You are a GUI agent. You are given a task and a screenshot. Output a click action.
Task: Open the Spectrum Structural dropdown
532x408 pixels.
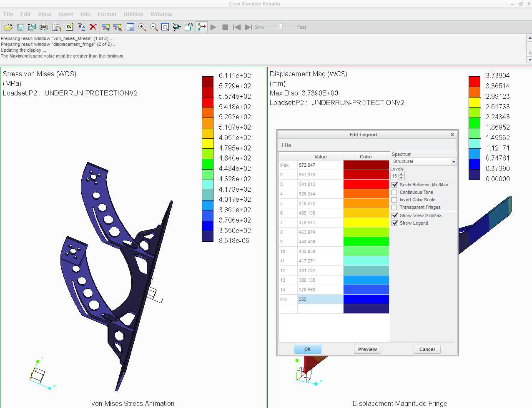[454, 161]
